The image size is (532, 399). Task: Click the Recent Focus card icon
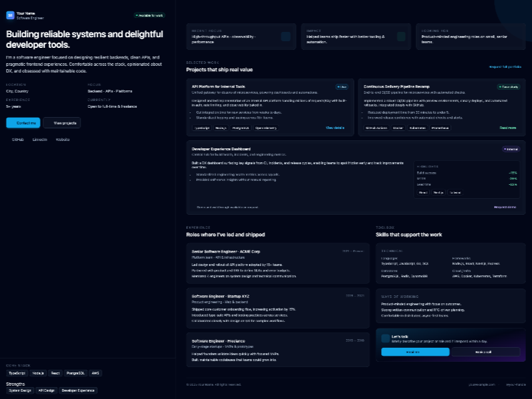[285, 37]
